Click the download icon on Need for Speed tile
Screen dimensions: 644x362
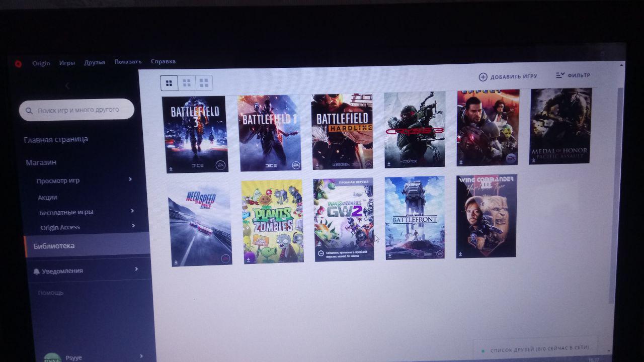[x=176, y=262]
